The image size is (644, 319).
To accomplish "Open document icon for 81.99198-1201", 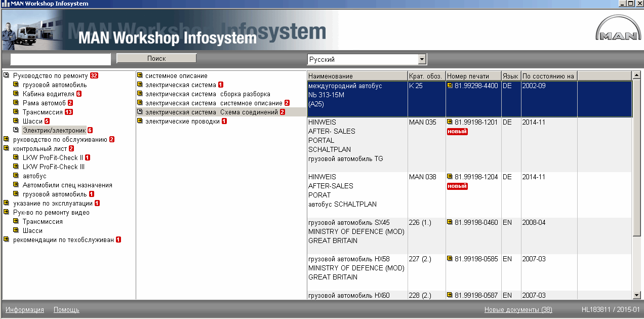I will pos(450,122).
